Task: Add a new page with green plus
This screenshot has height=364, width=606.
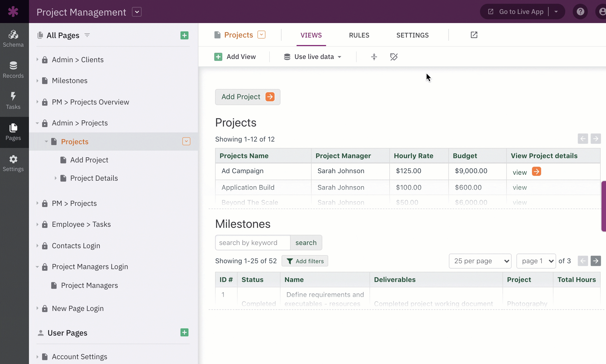Action: point(184,35)
